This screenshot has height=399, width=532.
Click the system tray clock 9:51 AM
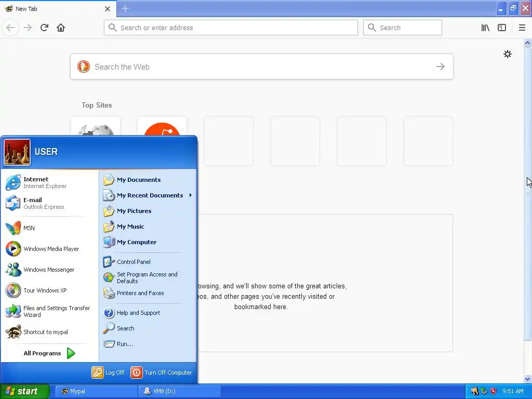[x=513, y=391]
